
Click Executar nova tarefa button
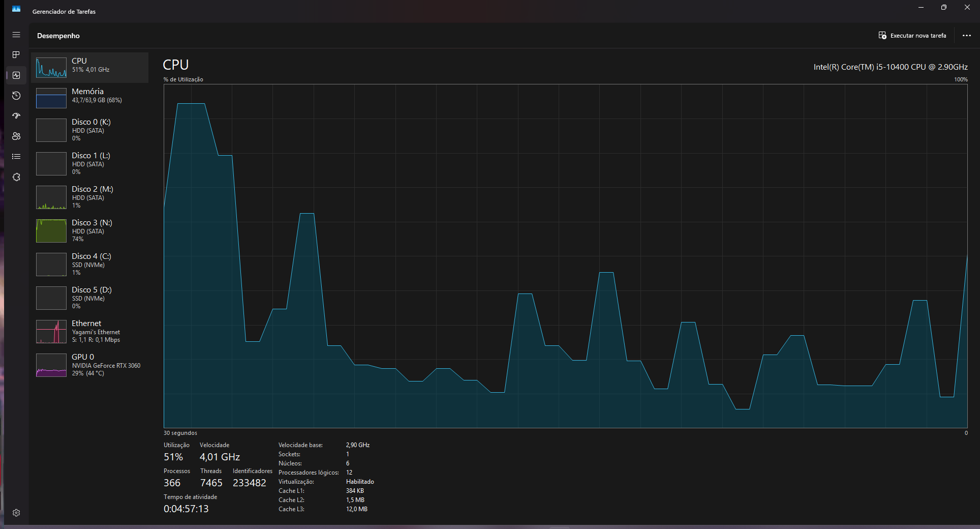point(912,36)
